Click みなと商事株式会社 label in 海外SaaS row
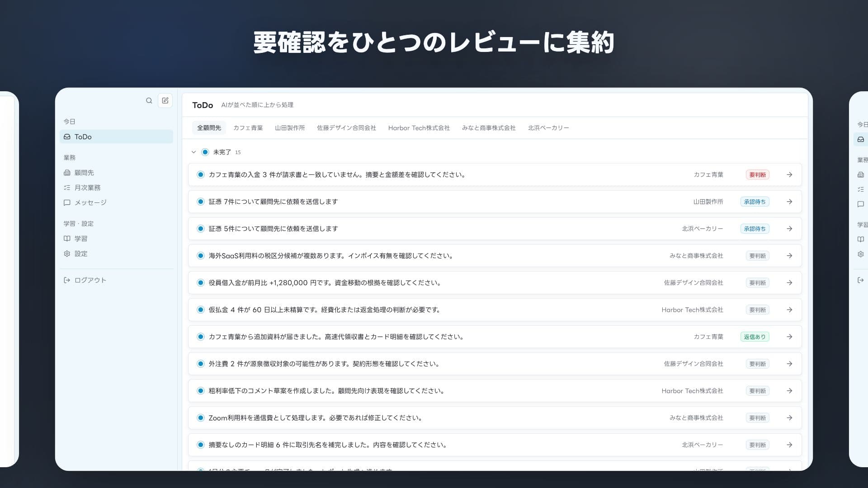This screenshot has height=488, width=868. pyautogui.click(x=696, y=256)
